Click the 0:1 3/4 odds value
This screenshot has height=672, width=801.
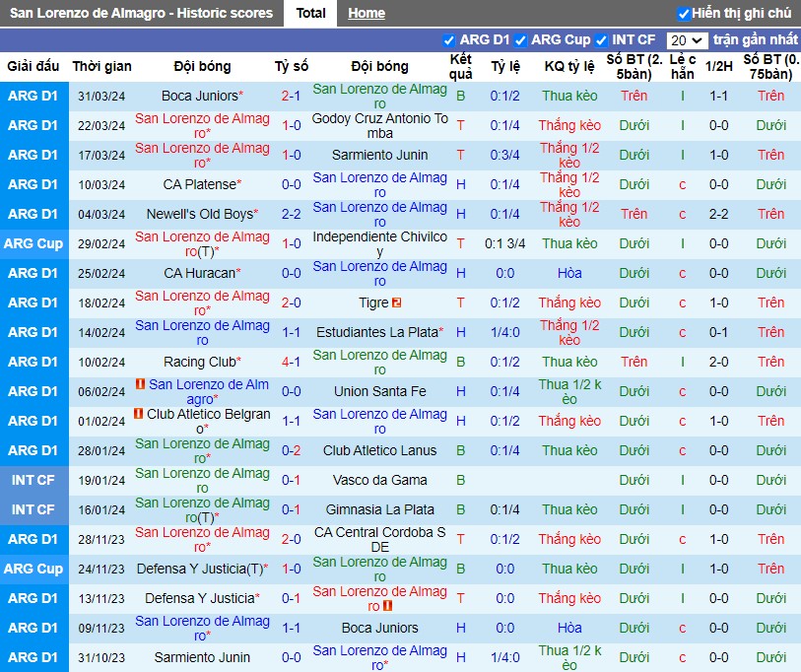(x=504, y=243)
